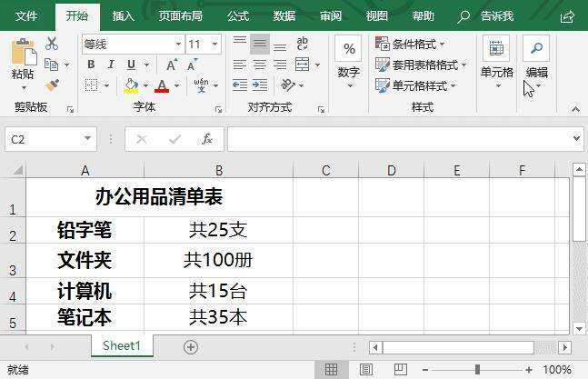
Task: Switch to Page Layout (页面布局) tab
Action: 180,15
